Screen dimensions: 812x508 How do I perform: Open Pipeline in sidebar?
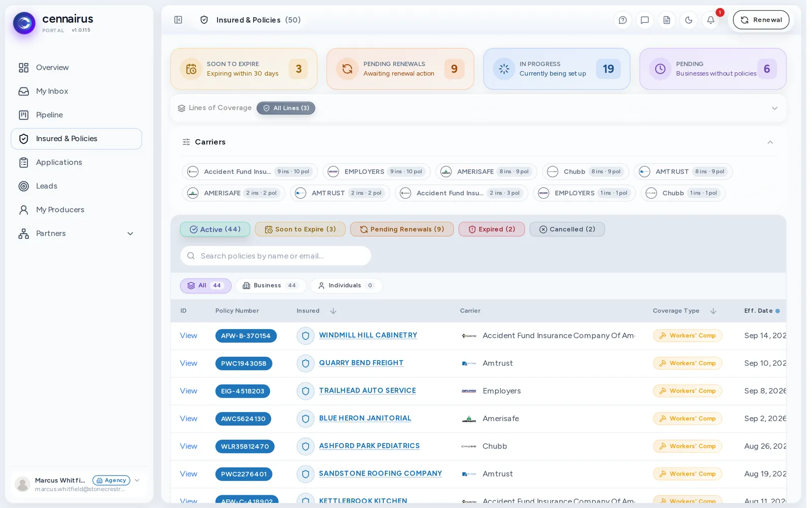click(x=76, y=115)
